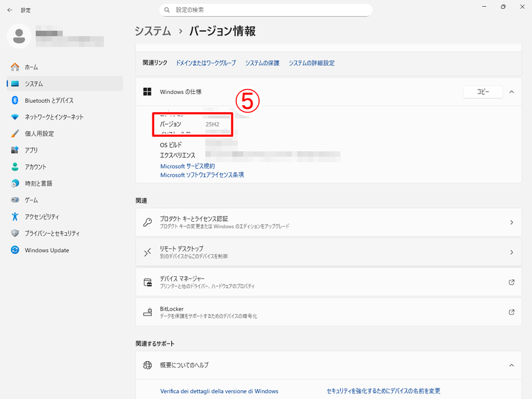Click the OS ビルド label
532x399 pixels.
tap(170, 145)
